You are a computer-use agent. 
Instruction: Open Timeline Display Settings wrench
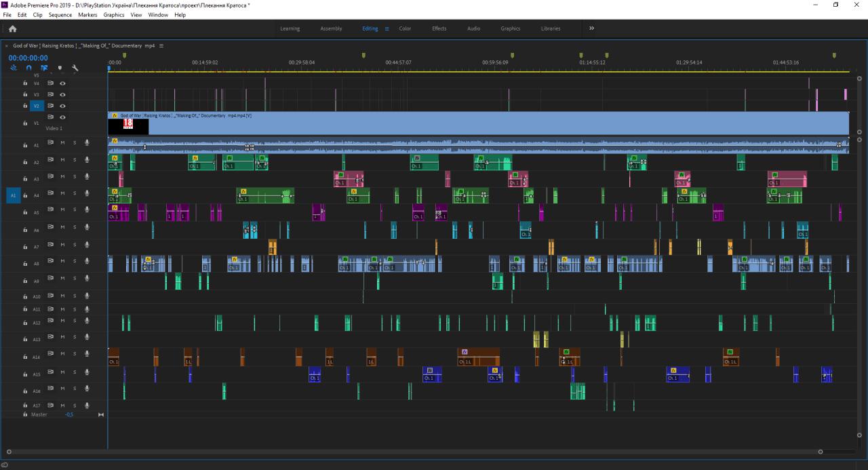pos(75,68)
